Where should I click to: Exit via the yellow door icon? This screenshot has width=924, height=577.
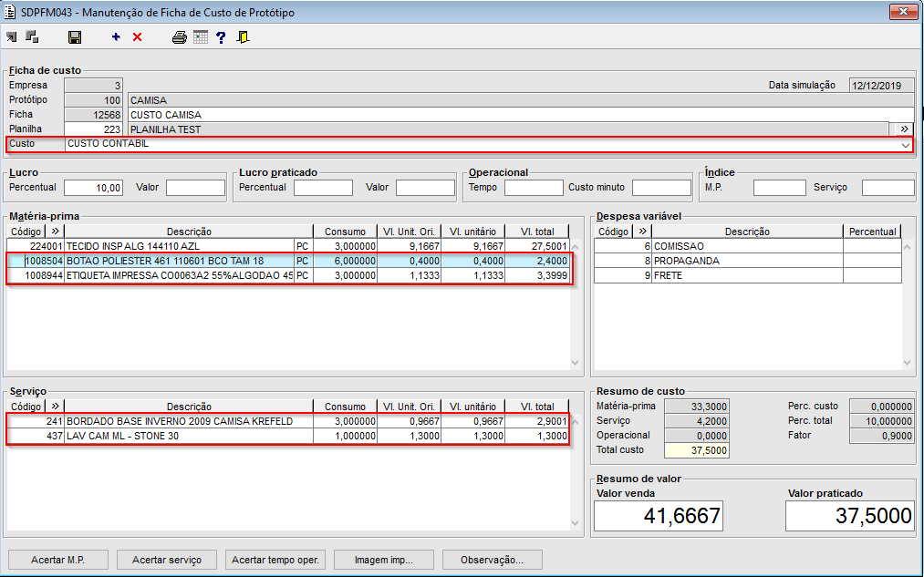coord(243,37)
